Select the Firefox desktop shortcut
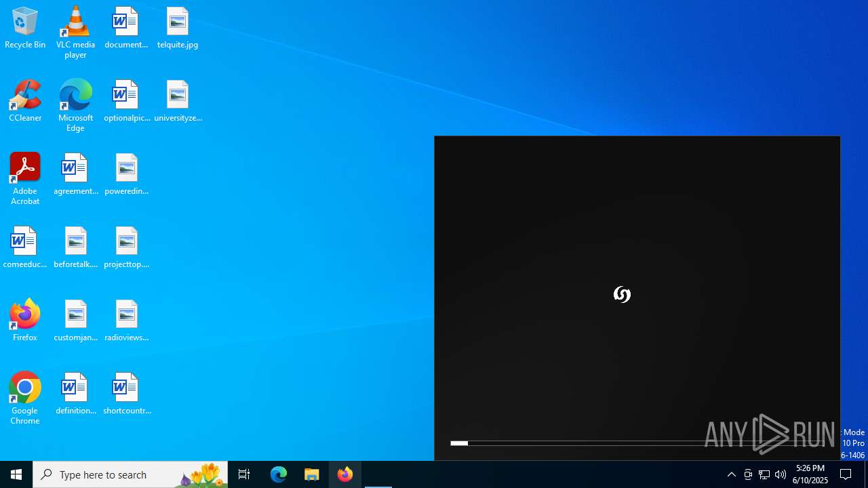Viewport: 868px width, 488px height. tap(25, 321)
